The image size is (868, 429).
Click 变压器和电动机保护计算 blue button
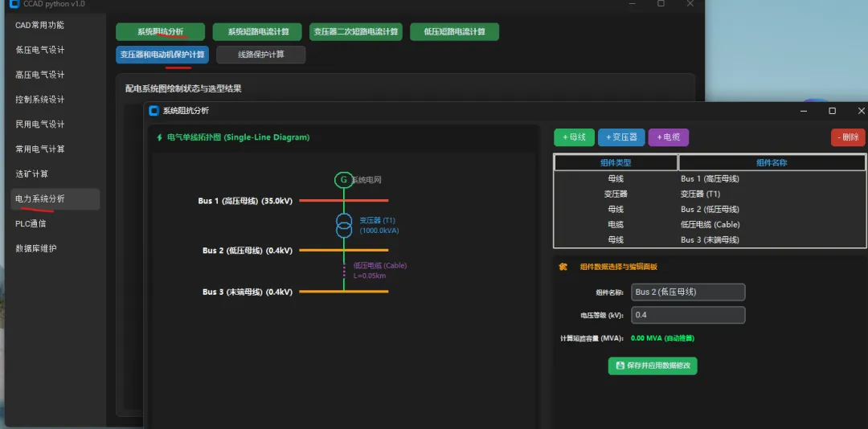tap(162, 55)
